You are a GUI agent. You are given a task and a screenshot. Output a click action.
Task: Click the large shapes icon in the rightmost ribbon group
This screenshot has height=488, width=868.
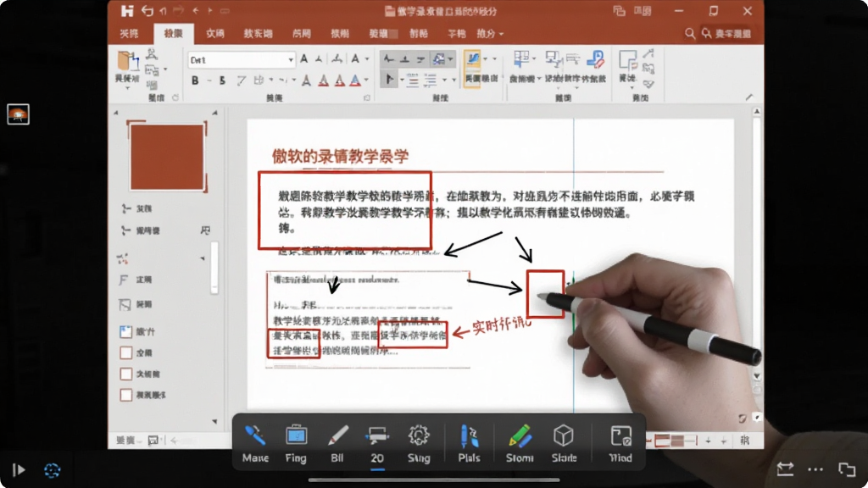[628, 60]
